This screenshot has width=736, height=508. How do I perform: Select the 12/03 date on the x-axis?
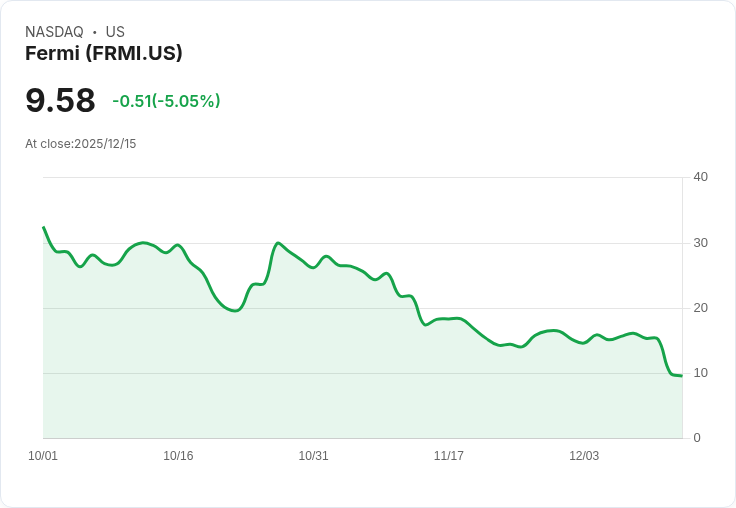tap(584, 456)
